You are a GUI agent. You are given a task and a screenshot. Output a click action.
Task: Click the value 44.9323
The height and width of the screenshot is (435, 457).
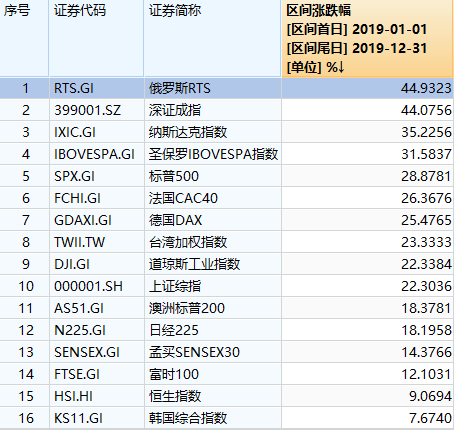426,88
